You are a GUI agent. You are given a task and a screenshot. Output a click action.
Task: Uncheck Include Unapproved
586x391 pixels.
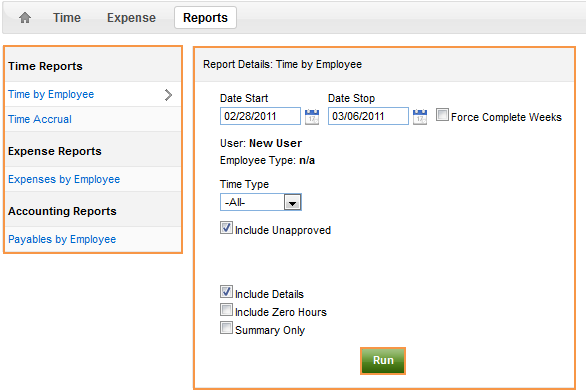click(226, 228)
